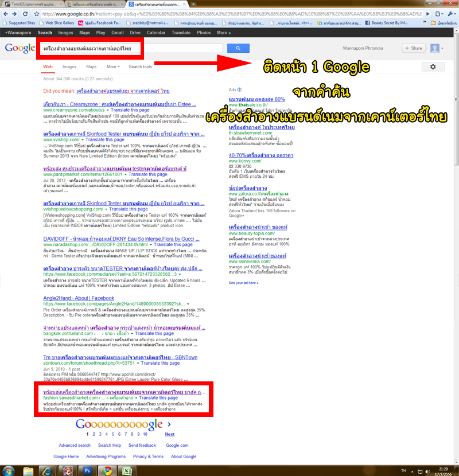Open Advanced search footer link
The image size is (459, 476).
75,446
